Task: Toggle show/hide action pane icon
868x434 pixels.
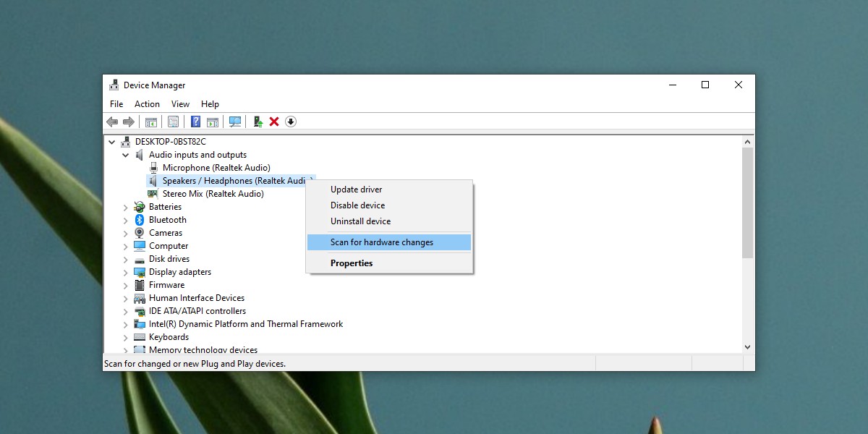Action: click(213, 122)
